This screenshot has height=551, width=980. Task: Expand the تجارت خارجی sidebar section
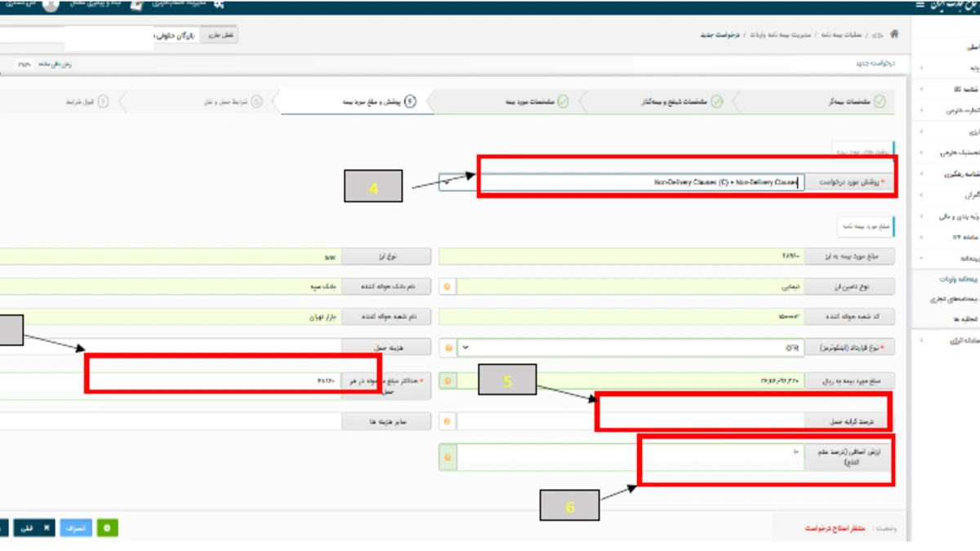click(x=947, y=109)
